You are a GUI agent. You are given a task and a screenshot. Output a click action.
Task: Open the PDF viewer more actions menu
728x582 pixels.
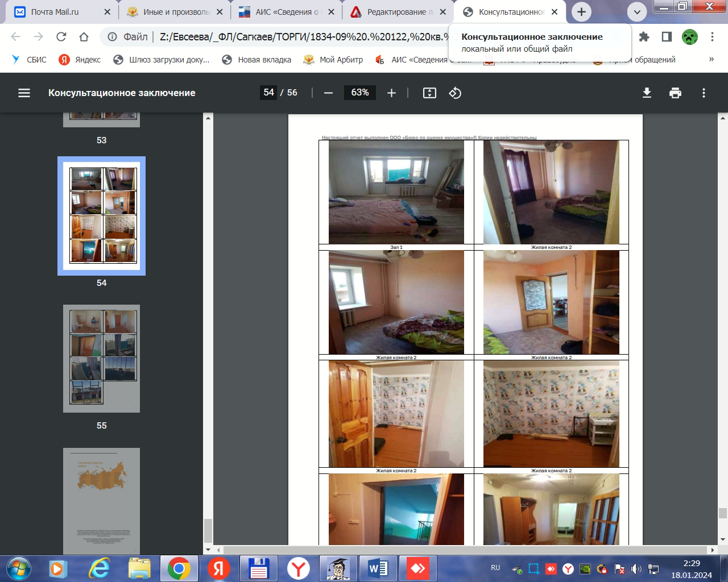tap(704, 93)
